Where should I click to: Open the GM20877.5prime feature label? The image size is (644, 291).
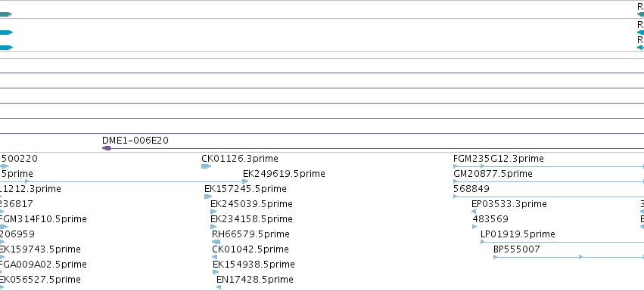pos(493,174)
